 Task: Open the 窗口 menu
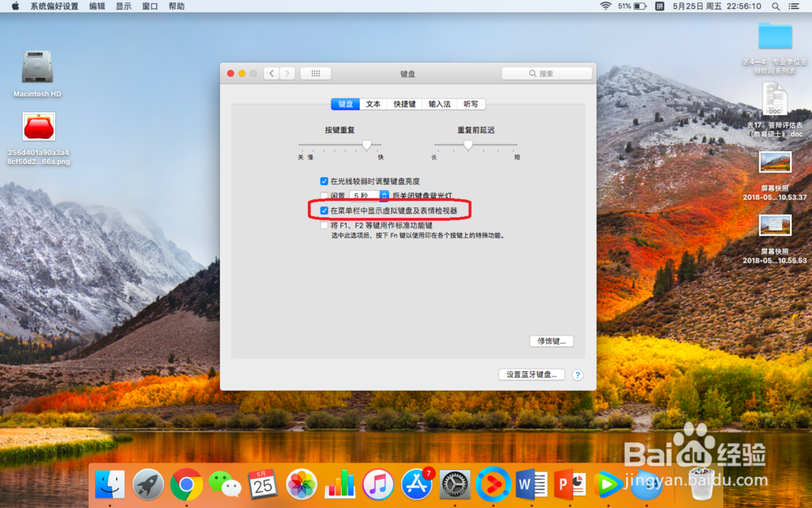click(149, 7)
